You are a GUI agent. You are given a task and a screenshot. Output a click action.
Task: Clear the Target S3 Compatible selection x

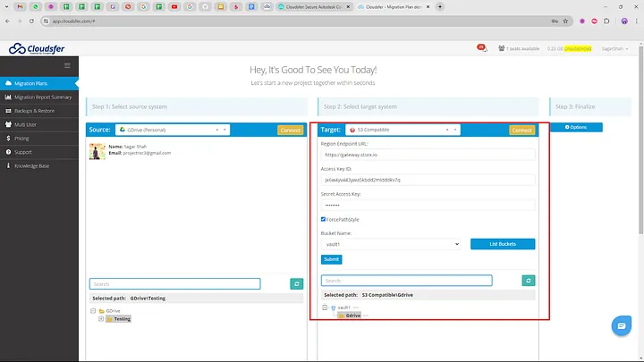click(x=447, y=130)
